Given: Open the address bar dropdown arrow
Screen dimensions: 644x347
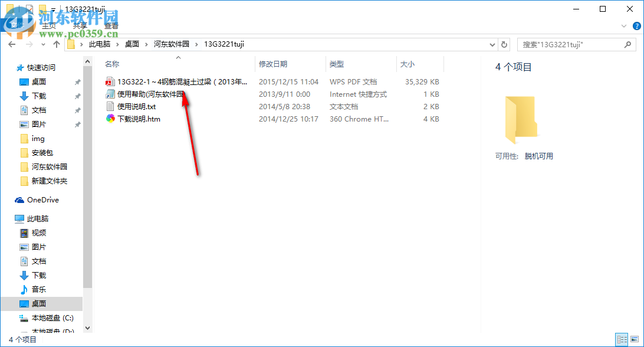Looking at the screenshot, I should [x=492, y=44].
